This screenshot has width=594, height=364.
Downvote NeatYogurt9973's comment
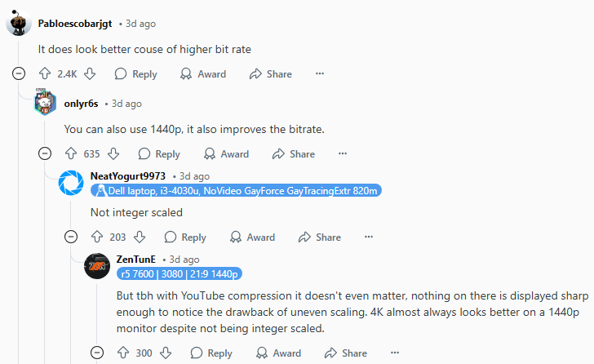click(x=139, y=237)
